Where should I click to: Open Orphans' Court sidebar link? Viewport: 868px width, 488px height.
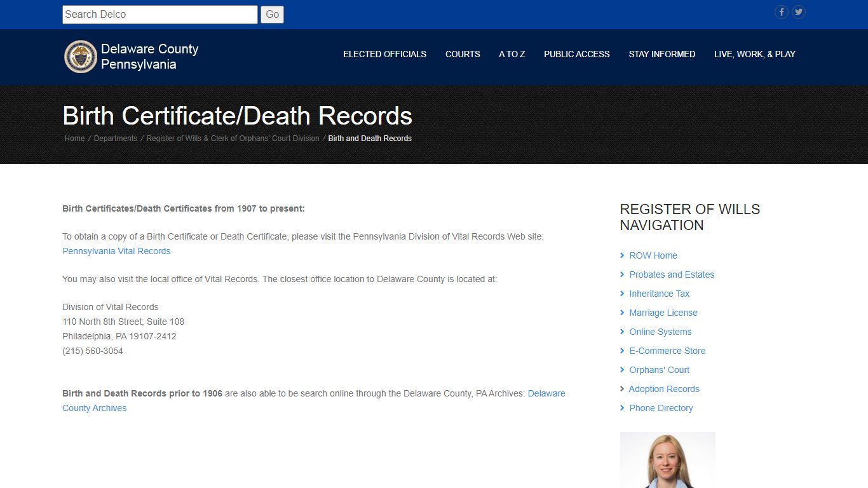[659, 370]
